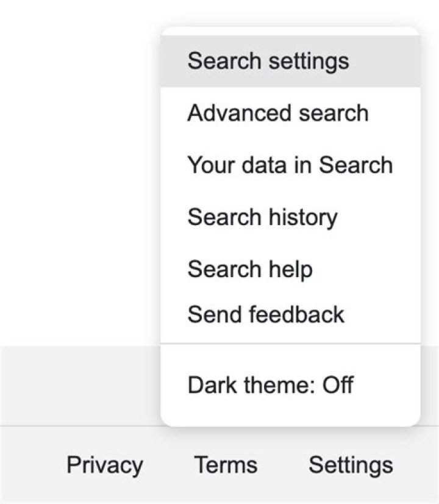The image size is (439, 504).
Task: Open Your data in Search
Action: (290, 165)
